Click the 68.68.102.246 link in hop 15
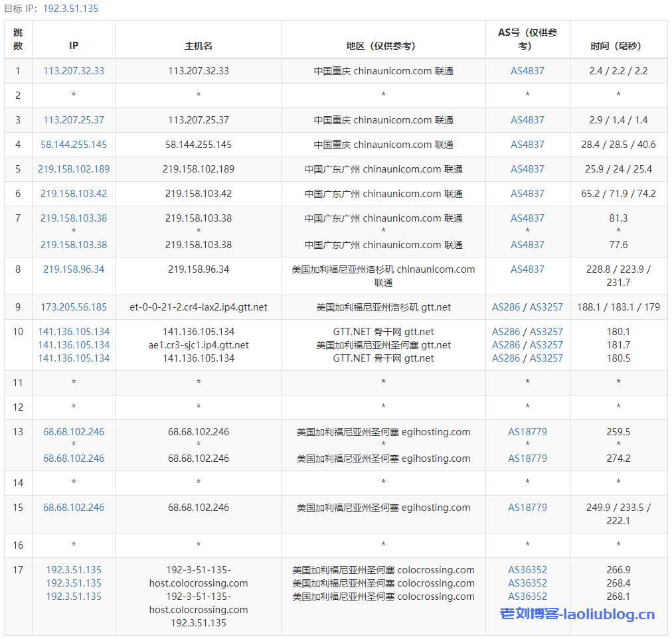672x639 pixels. (74, 508)
